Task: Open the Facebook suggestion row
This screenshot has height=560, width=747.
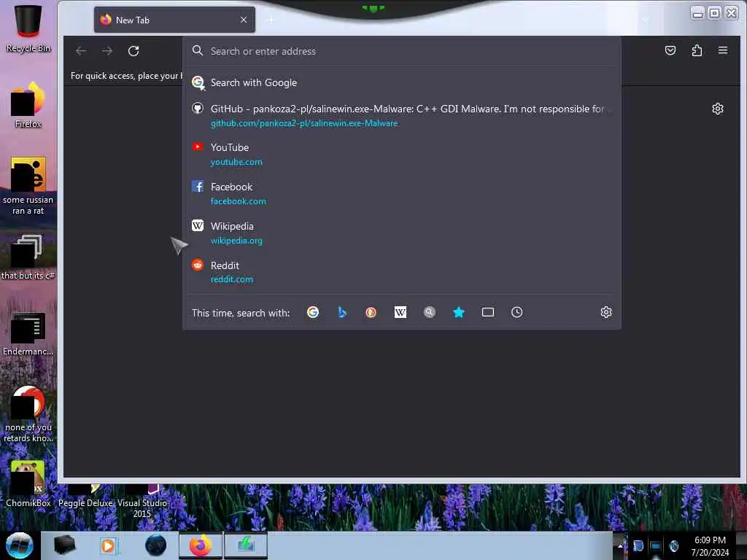Action: [x=402, y=194]
